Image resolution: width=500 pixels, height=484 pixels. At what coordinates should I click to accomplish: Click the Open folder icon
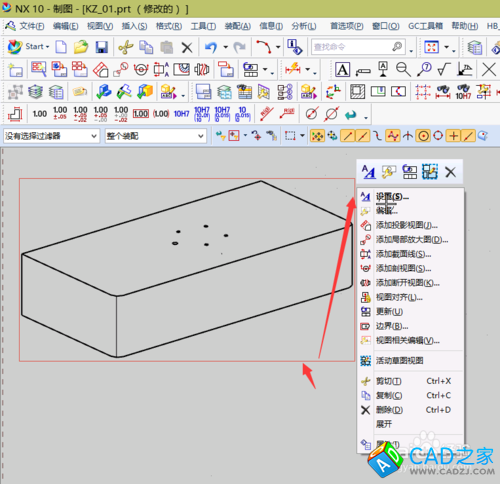(x=81, y=47)
